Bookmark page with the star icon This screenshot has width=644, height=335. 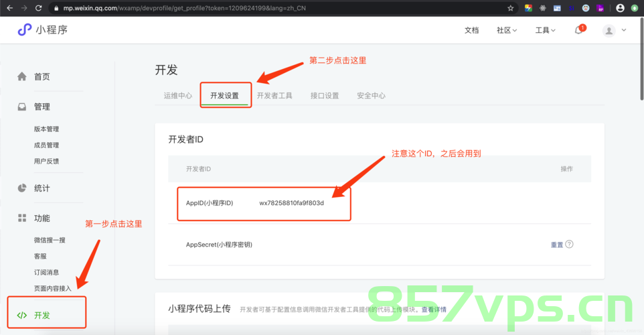coord(511,8)
